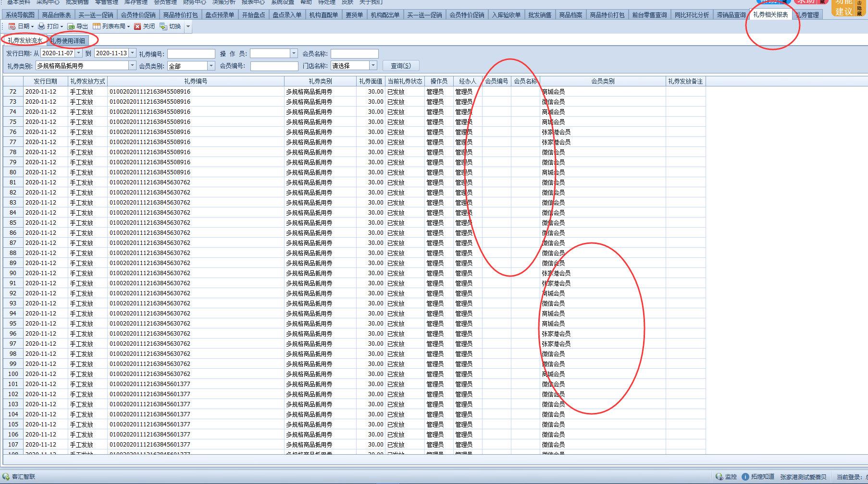Sort by the 会员类别 column header
868x484 pixels.
tap(603, 81)
